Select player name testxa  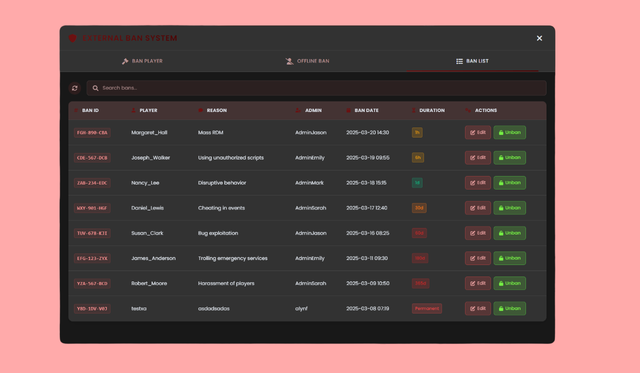click(x=139, y=309)
